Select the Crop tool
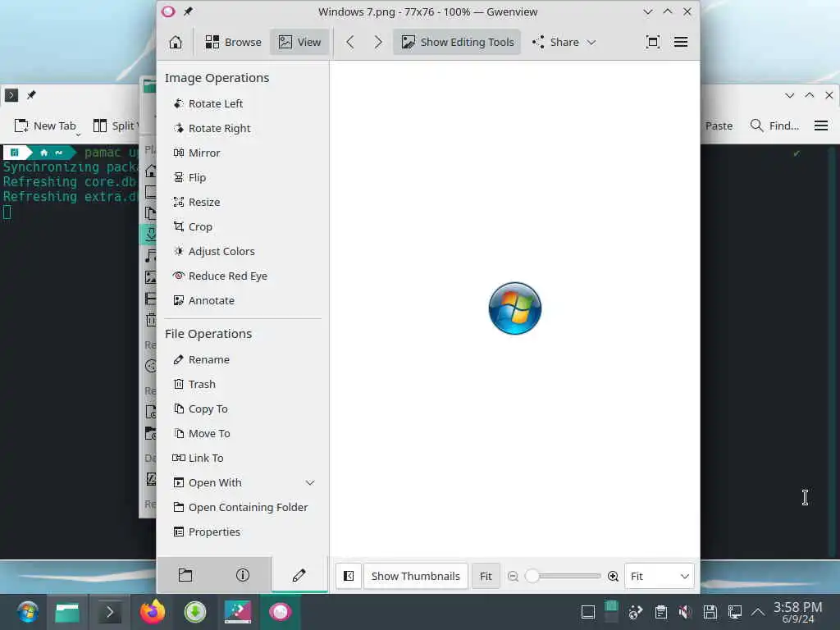 192,226
